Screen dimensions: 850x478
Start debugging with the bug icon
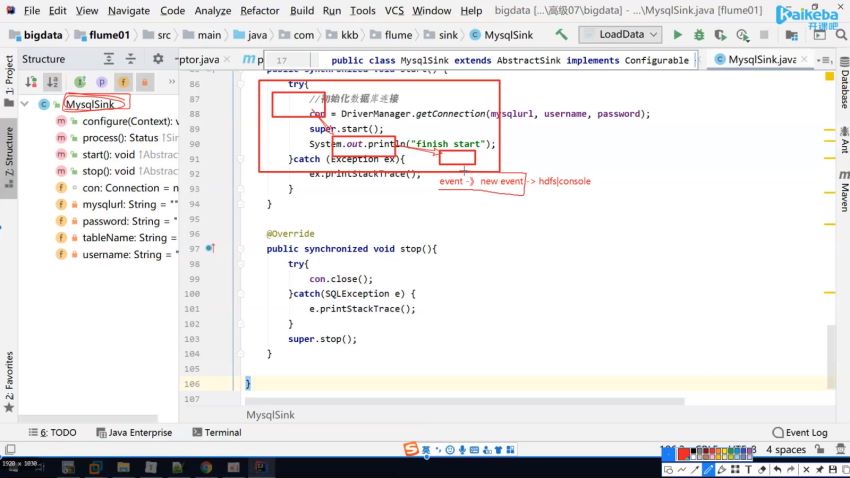point(699,35)
